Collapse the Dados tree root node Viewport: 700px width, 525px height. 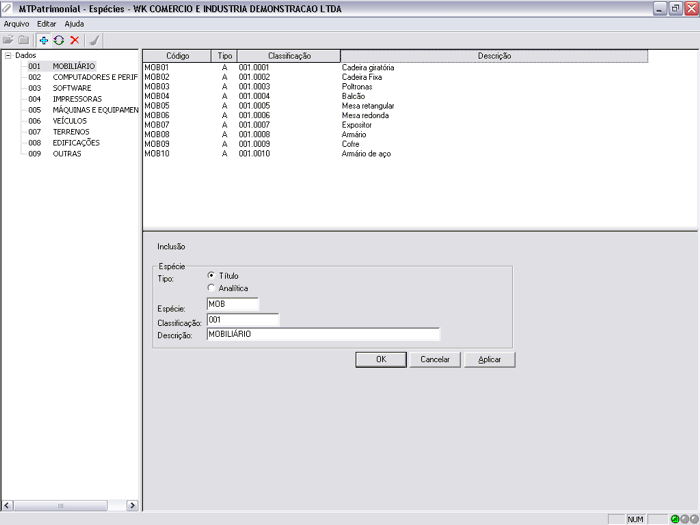point(8,56)
